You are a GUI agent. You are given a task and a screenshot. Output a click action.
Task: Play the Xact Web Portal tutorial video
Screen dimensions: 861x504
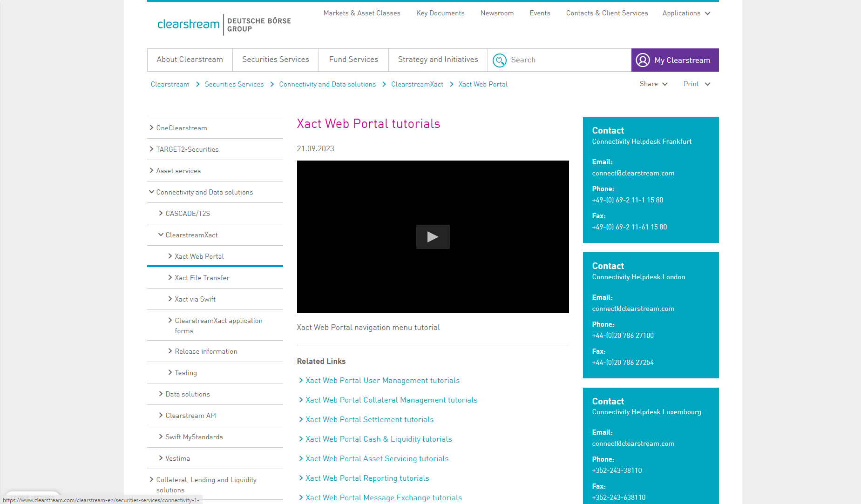click(x=433, y=237)
